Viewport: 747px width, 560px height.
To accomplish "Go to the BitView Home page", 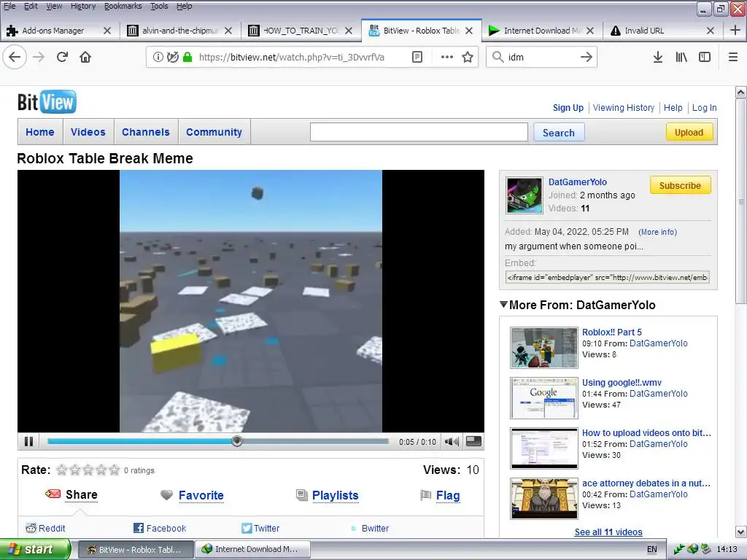I will [40, 132].
